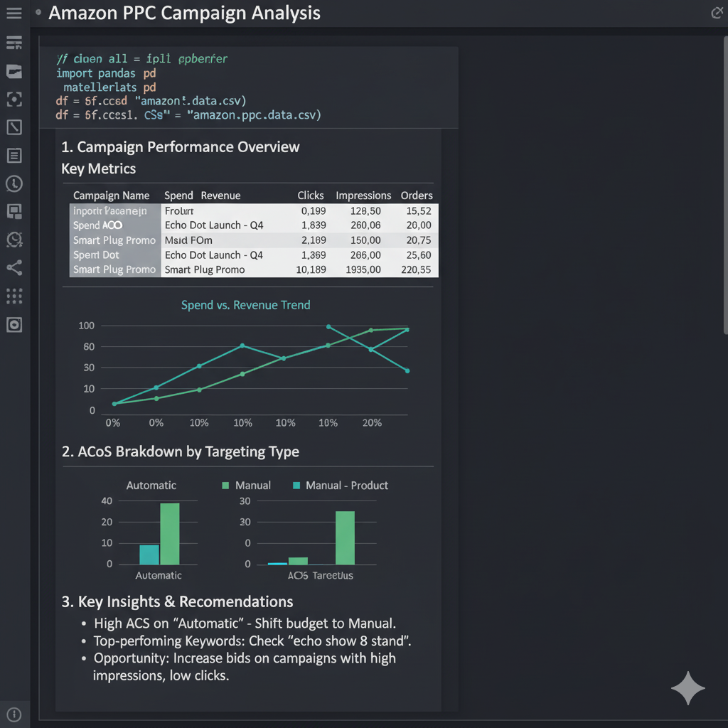The image size is (728, 728).
Task: Click the teal Manual - Product legend swatch
Action: coord(296,486)
